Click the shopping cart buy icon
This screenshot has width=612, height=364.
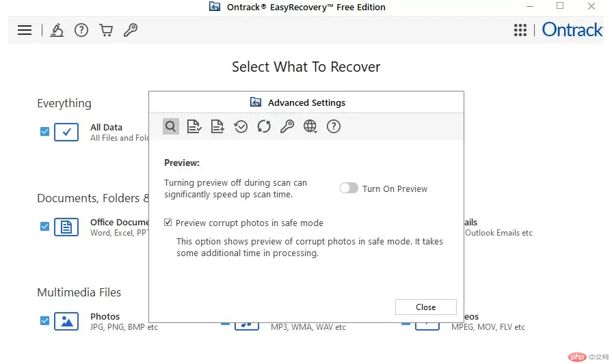point(106,30)
